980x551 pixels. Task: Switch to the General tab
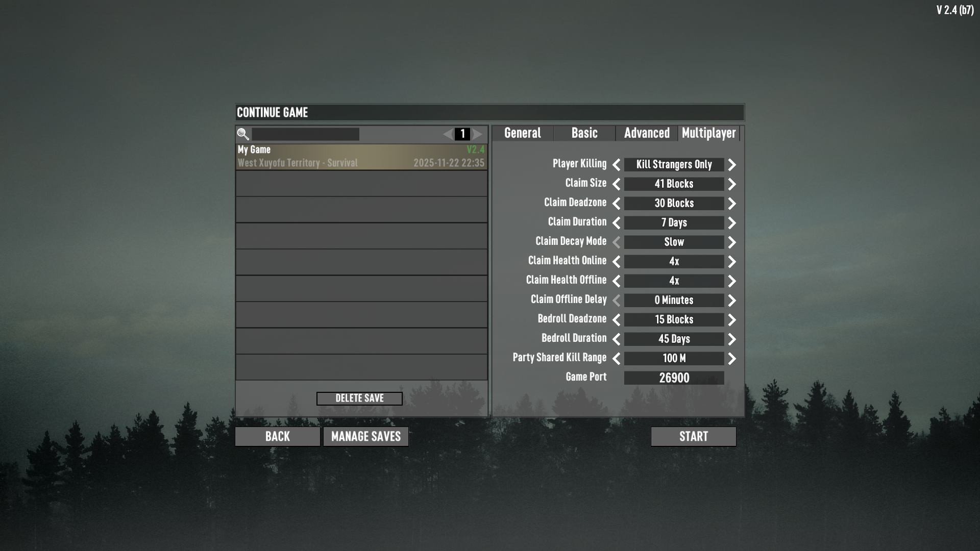coord(522,133)
